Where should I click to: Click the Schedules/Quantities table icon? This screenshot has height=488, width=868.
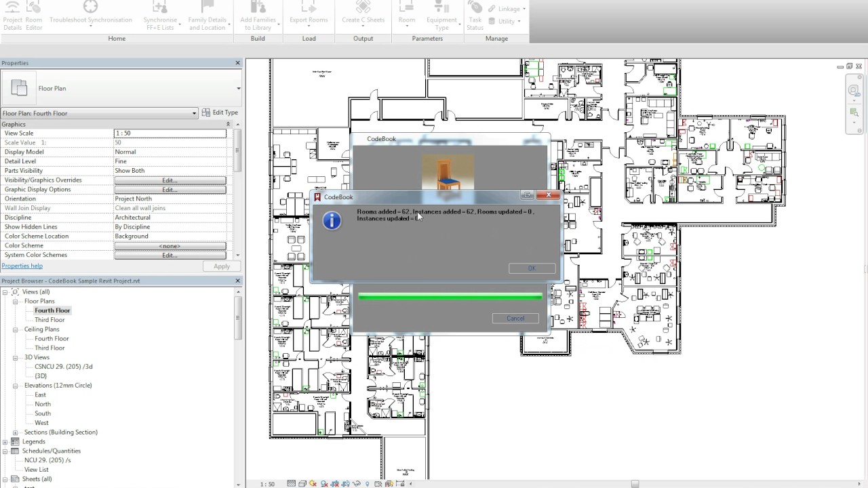pyautogui.click(x=16, y=451)
